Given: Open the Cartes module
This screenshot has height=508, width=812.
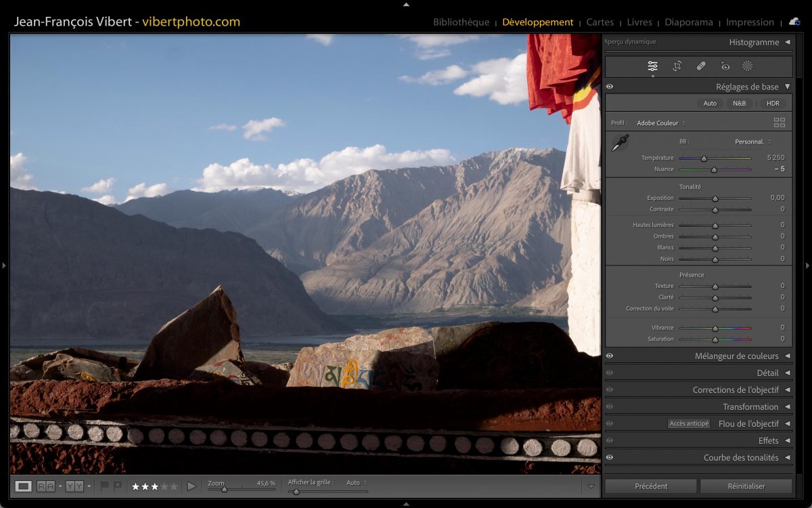Looking at the screenshot, I should pos(600,22).
